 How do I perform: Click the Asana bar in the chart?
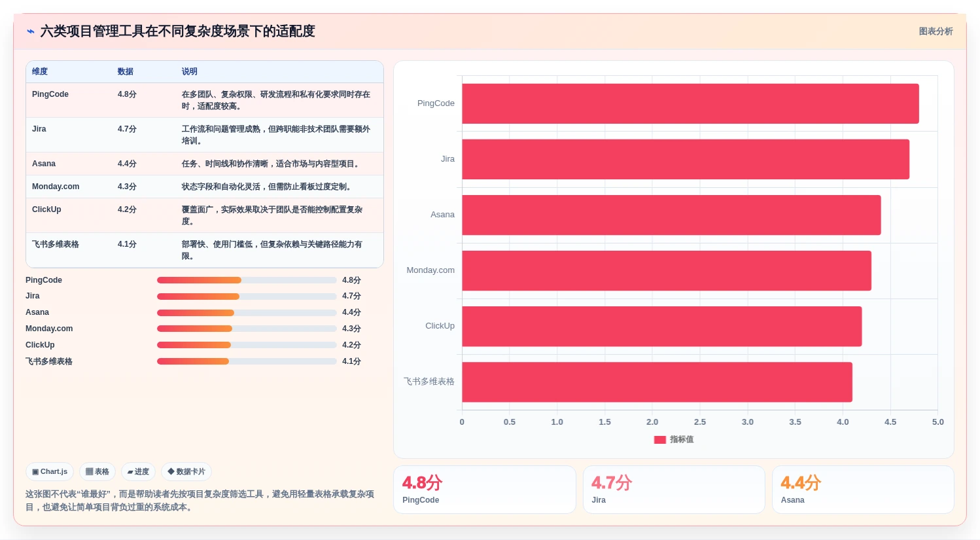[671, 215]
